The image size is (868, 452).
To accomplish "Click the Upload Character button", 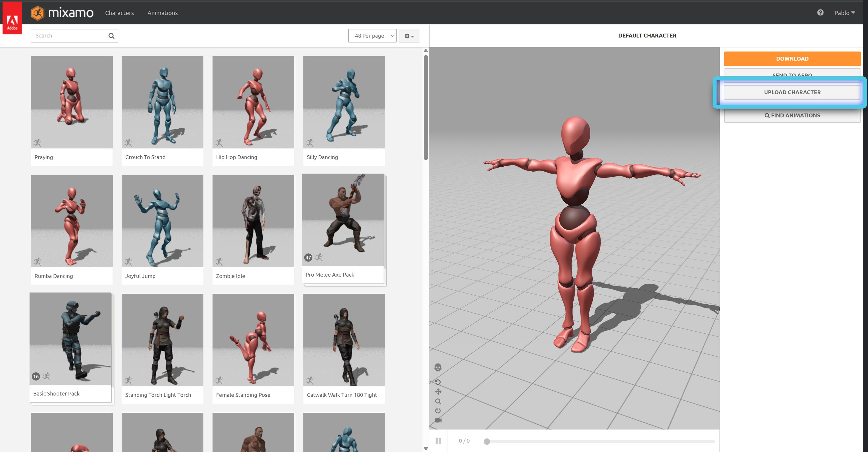I will 792,92.
